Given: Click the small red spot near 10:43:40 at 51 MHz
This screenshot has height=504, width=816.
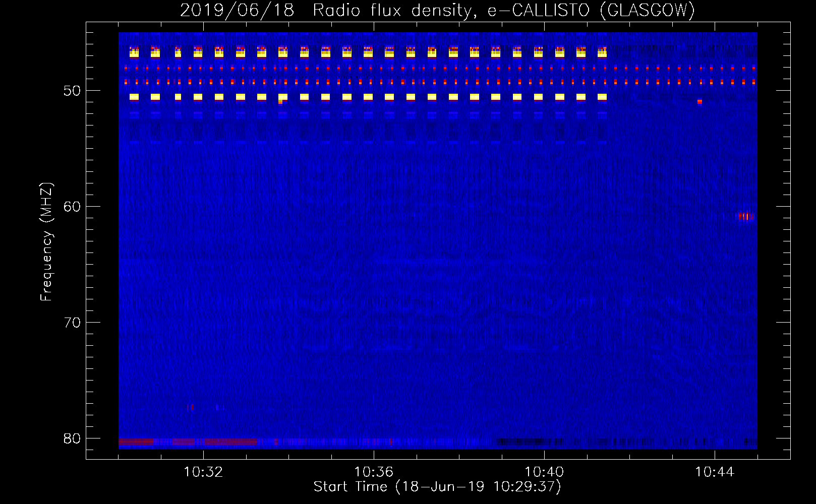Looking at the screenshot, I should pos(700,102).
